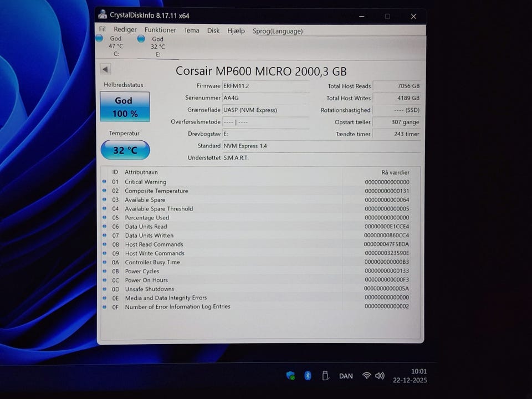This screenshot has height=399, width=532.
Task: Click the Total Host Reads value 7056 GB
Action: 397,86
